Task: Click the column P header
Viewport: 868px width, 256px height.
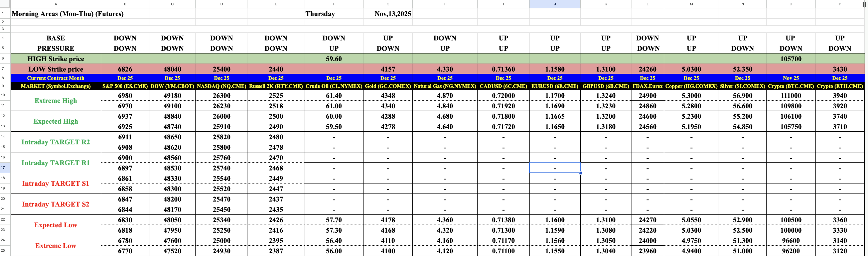Action: tap(839, 4)
